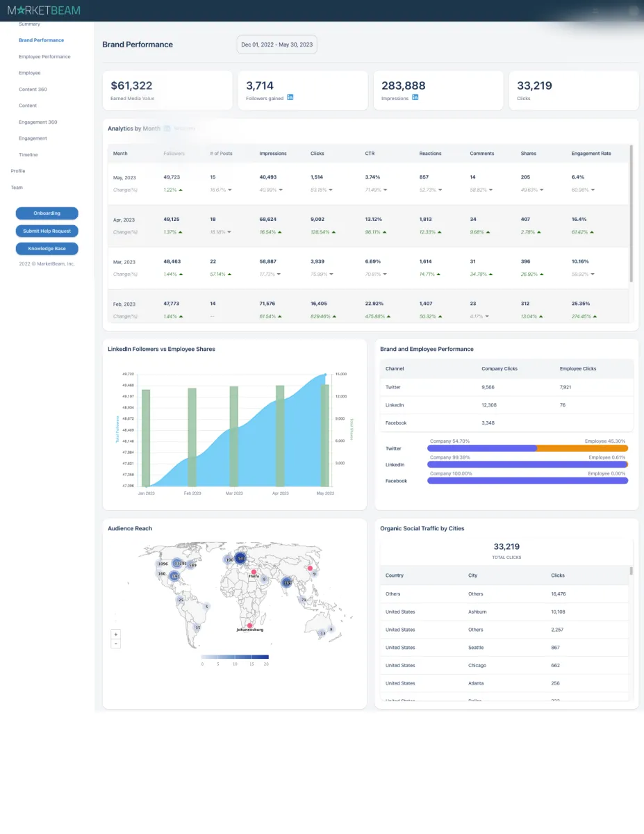Sort analytics table by Impressions header
644x834 pixels.
272,154
